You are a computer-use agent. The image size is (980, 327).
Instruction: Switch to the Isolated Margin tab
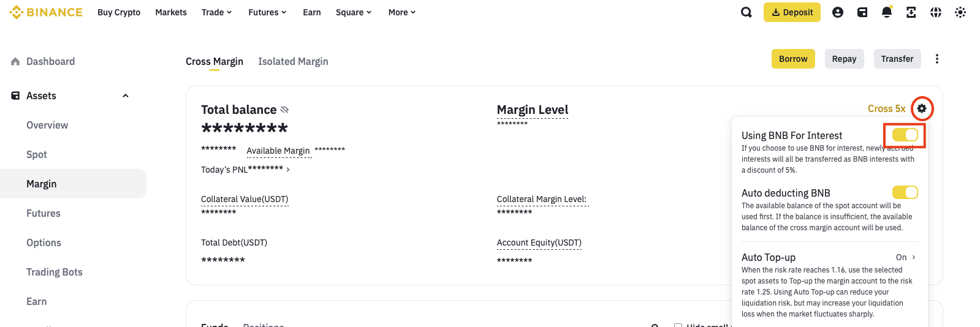click(x=293, y=61)
